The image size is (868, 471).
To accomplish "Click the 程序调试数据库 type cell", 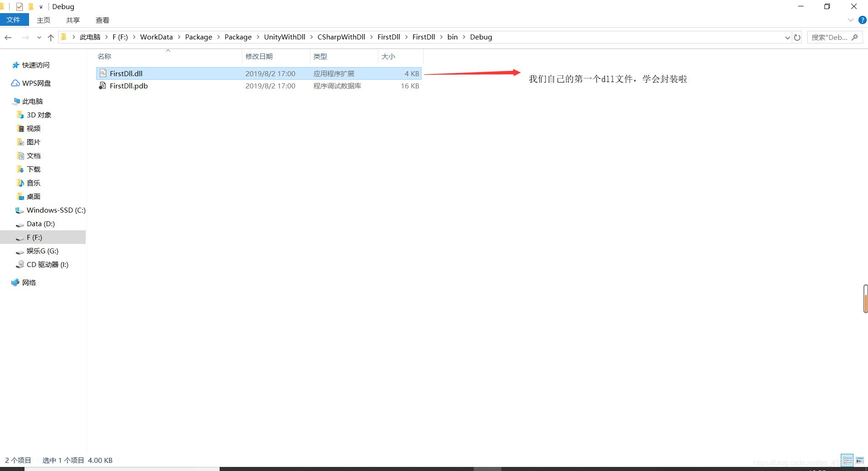I will (338, 86).
